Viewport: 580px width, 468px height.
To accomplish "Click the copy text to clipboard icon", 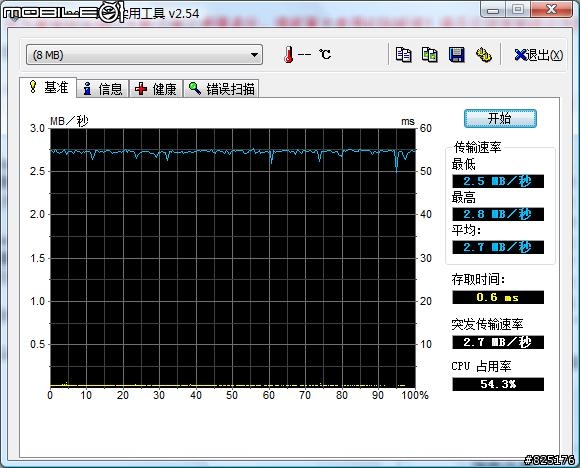I will 403,55.
